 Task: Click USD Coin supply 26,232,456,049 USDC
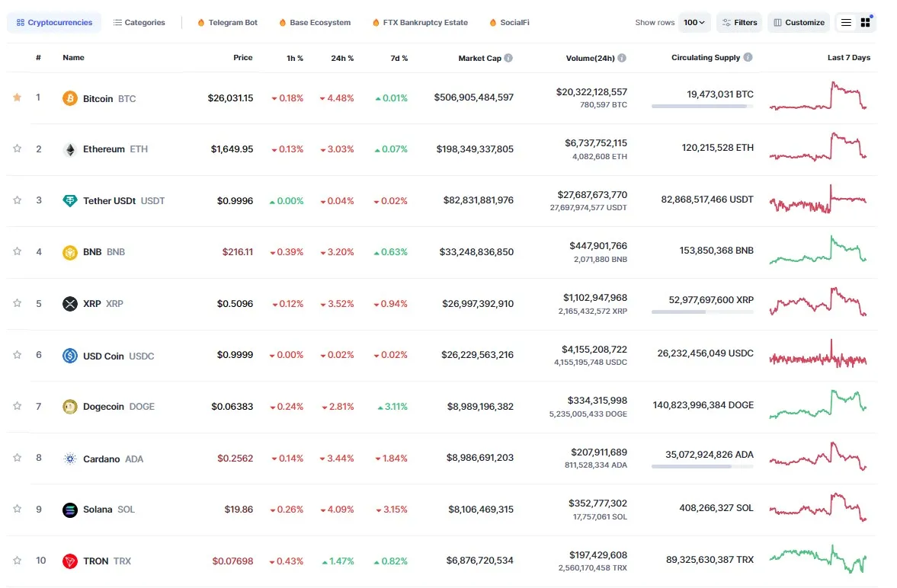pyautogui.click(x=706, y=353)
